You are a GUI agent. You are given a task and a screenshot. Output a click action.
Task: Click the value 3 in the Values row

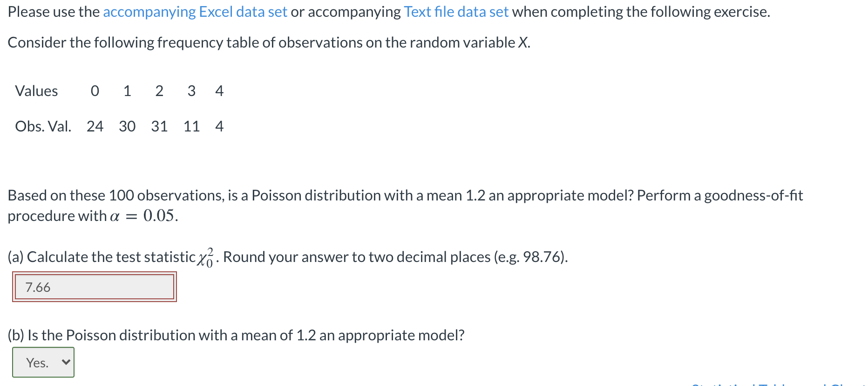point(191,91)
